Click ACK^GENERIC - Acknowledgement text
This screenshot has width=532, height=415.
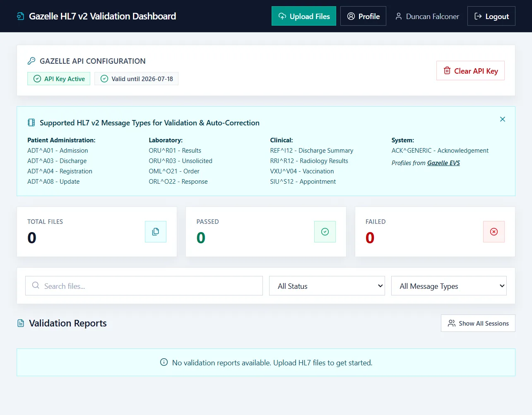440,151
